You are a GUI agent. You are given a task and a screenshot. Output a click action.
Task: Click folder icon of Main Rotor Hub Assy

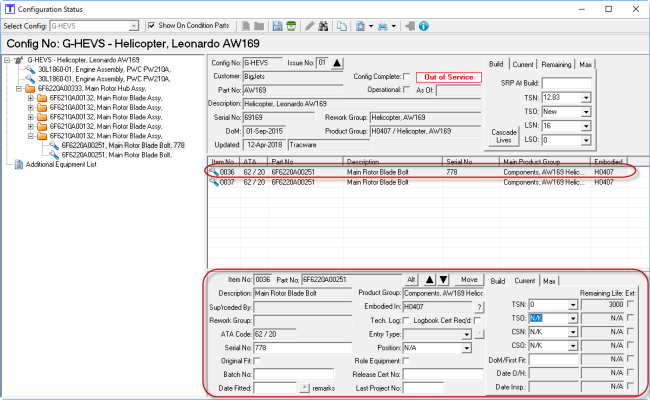(x=30, y=89)
